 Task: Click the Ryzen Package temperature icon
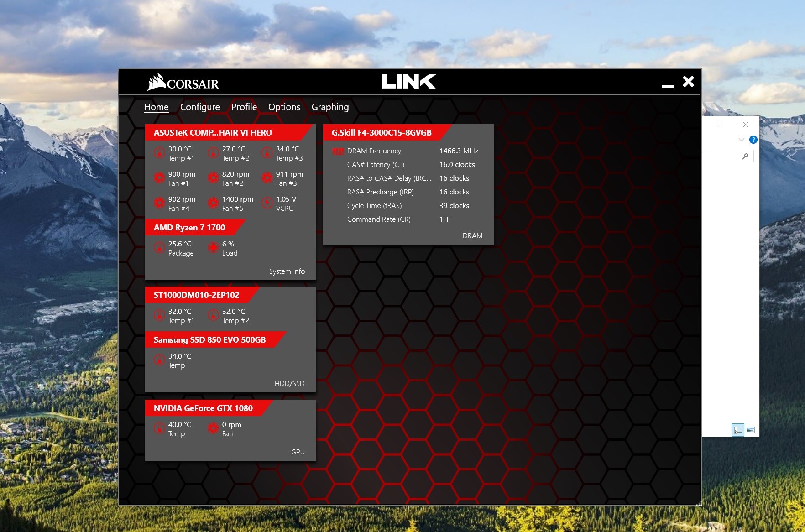point(159,248)
